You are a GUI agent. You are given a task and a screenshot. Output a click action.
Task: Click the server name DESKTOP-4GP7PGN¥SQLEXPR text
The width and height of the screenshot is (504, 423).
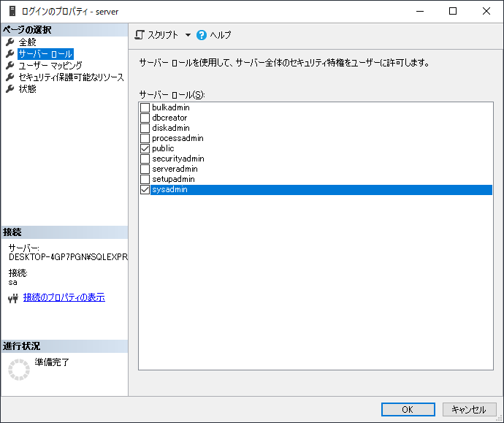(68, 257)
